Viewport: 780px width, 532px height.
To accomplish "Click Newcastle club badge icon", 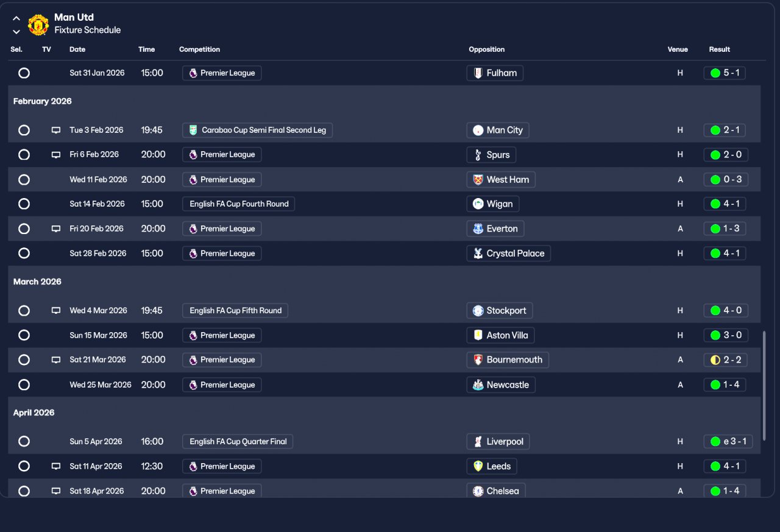I will (478, 385).
